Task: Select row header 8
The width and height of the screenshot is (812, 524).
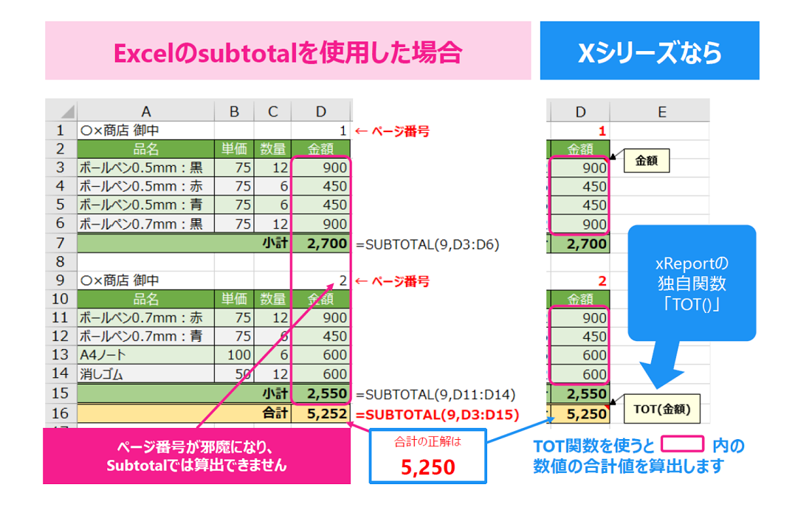Action: click(x=61, y=261)
